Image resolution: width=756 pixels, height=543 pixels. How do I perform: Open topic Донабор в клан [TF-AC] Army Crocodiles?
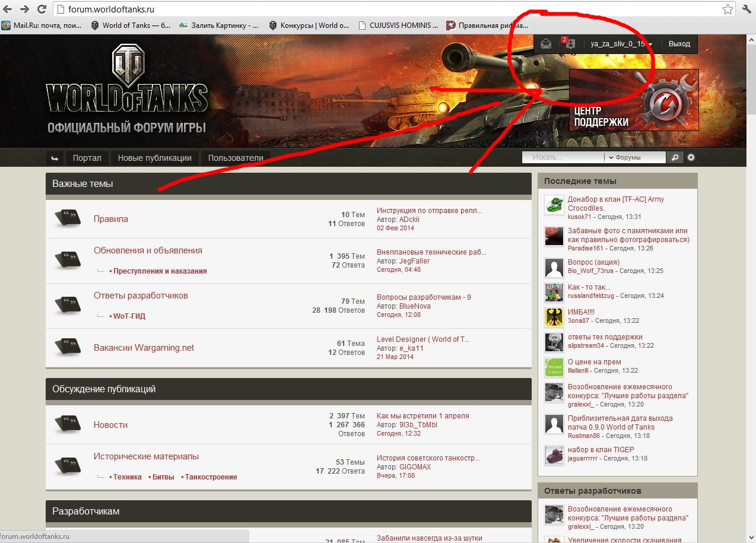tap(616, 204)
